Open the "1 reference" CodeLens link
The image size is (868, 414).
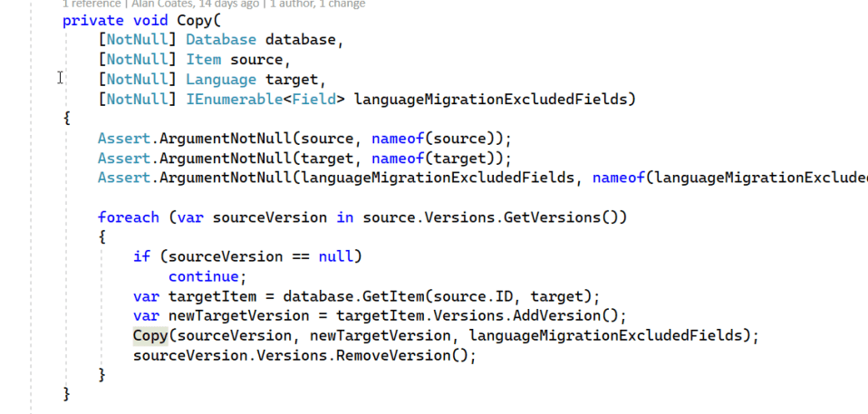pos(92,4)
